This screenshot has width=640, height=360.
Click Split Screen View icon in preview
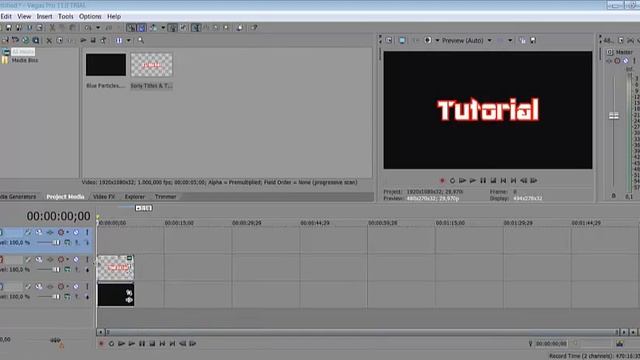pos(427,40)
